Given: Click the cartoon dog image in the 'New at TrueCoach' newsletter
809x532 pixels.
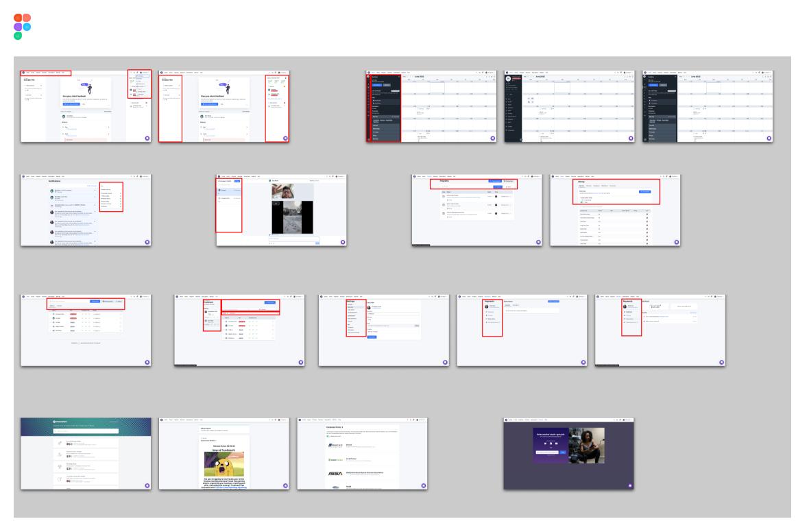Looking at the screenshot, I should pos(224,464).
